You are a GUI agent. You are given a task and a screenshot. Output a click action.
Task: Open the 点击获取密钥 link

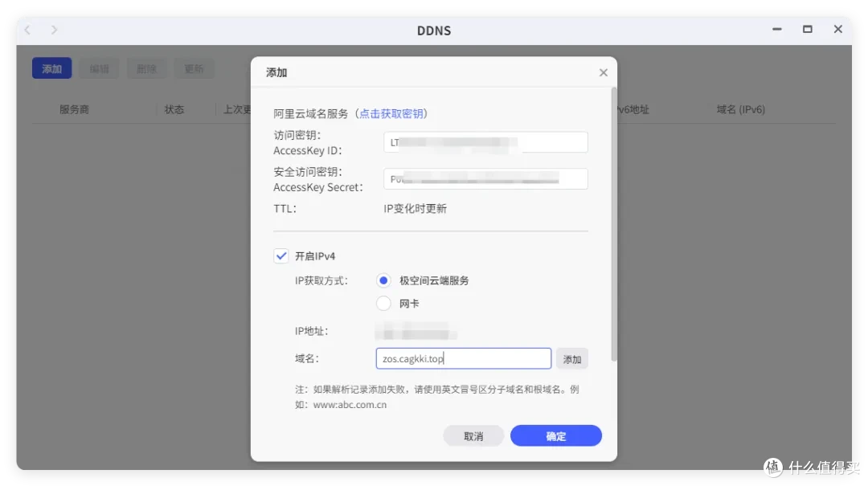coord(391,113)
